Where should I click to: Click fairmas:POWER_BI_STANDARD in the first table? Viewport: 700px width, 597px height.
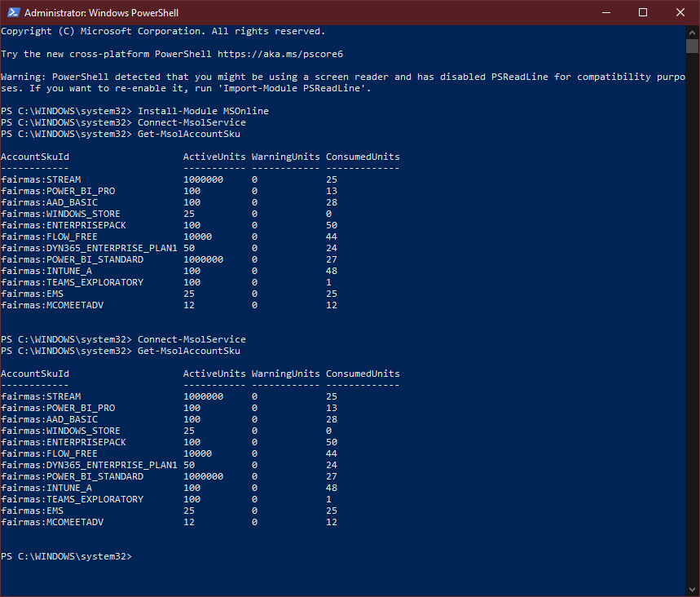(x=73, y=259)
